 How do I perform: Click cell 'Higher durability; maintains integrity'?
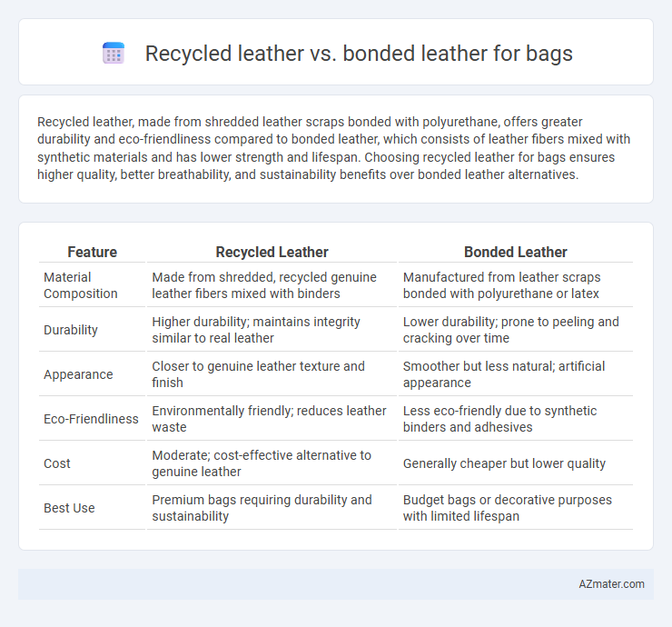point(256,330)
